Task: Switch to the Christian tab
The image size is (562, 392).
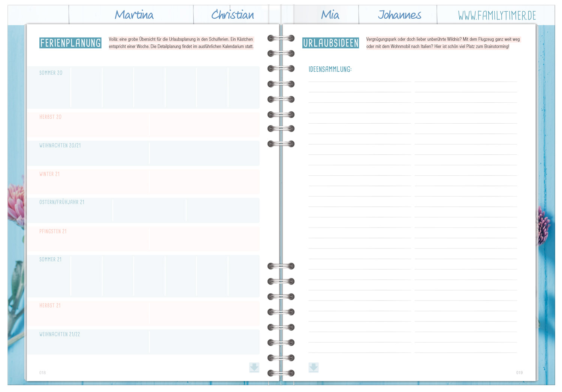Action: (232, 15)
